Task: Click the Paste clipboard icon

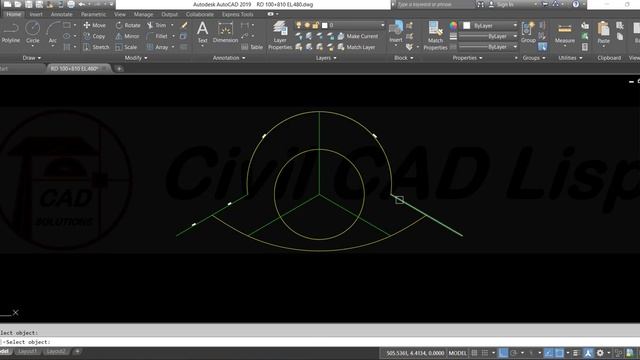Action: (x=603, y=33)
